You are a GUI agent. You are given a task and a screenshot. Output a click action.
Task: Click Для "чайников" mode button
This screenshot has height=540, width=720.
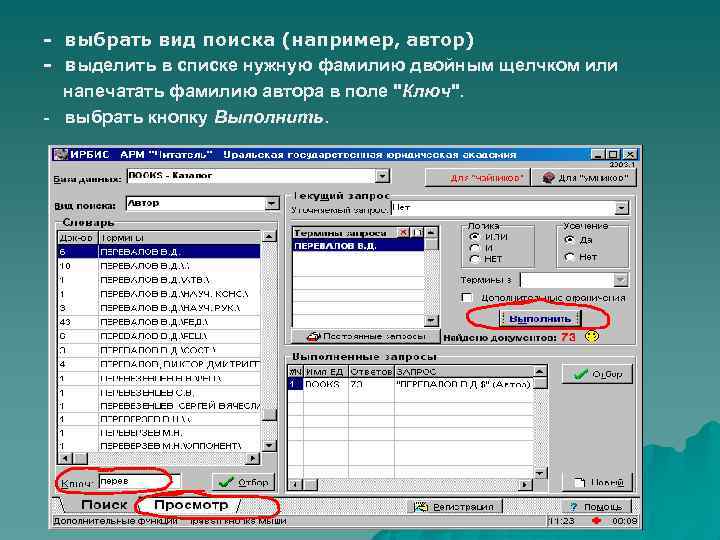tap(478, 178)
